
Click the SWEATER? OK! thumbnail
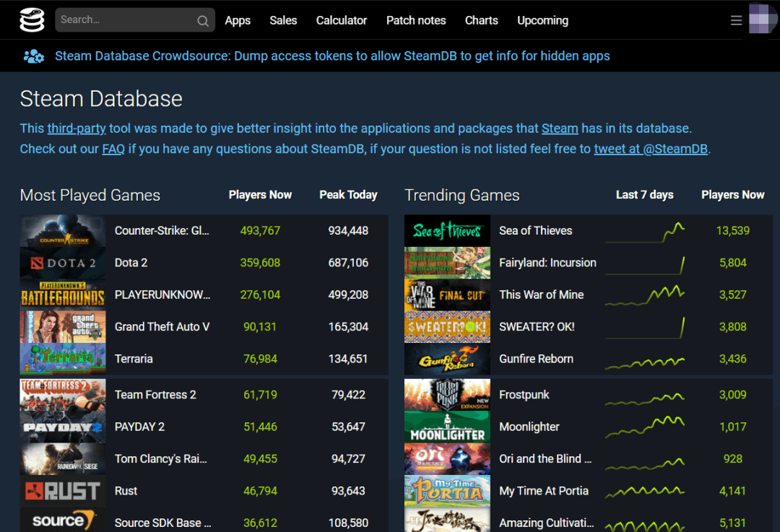click(447, 327)
